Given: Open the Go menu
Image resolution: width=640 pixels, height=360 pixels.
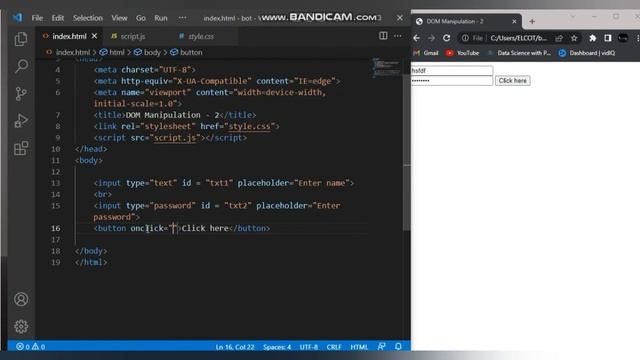Looking at the screenshot, I should click(x=141, y=18).
